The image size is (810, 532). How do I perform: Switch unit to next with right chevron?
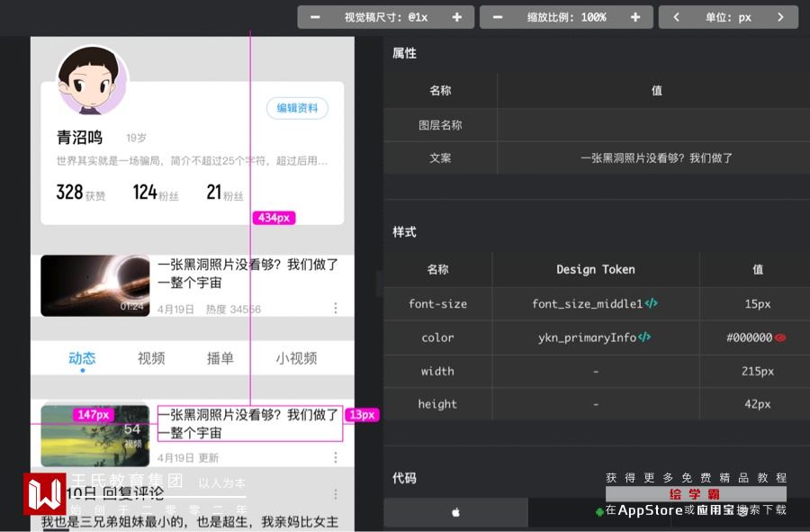point(780,17)
